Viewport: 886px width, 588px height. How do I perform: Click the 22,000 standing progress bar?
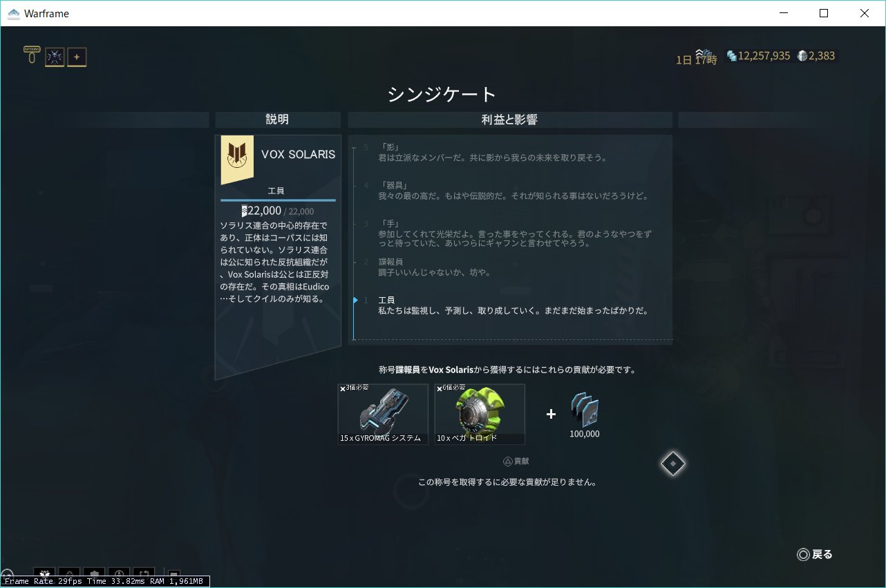pos(278,200)
